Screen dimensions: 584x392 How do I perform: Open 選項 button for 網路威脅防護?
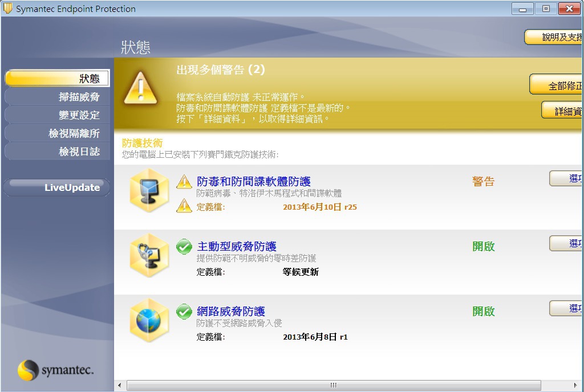pos(566,308)
